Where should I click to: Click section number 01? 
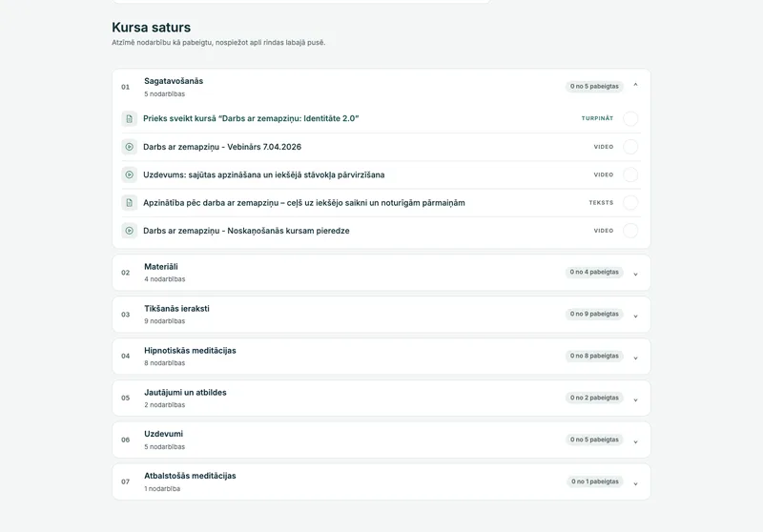click(126, 87)
